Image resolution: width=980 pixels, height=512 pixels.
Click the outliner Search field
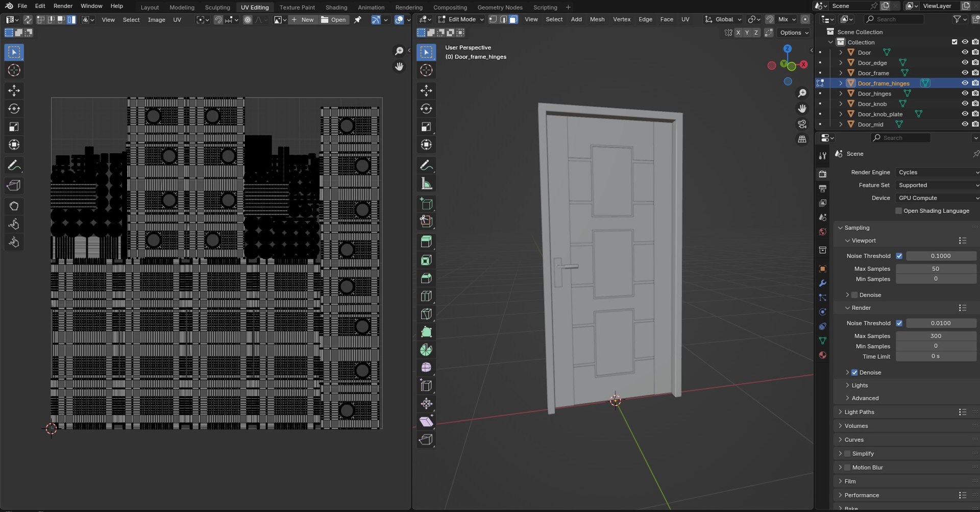point(894,19)
